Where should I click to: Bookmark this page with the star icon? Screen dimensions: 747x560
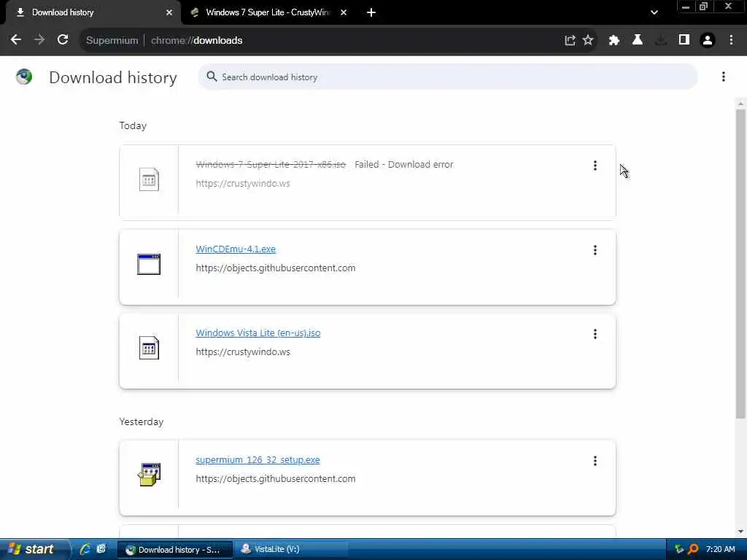589,41
